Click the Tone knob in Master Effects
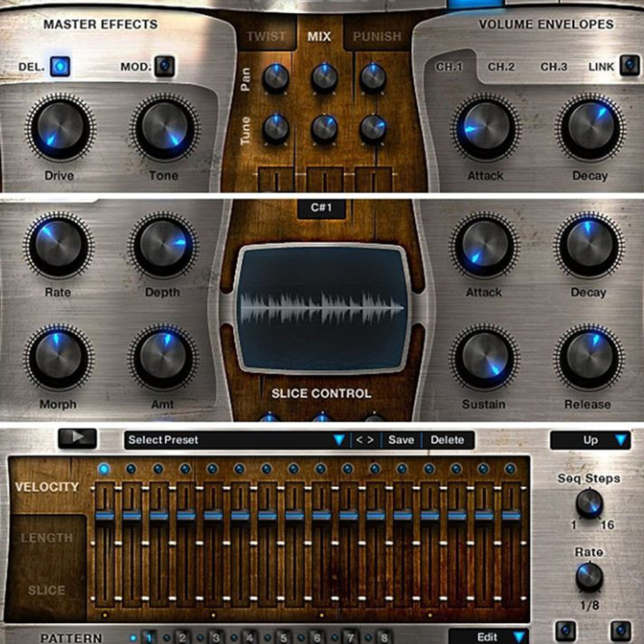 click(165, 127)
